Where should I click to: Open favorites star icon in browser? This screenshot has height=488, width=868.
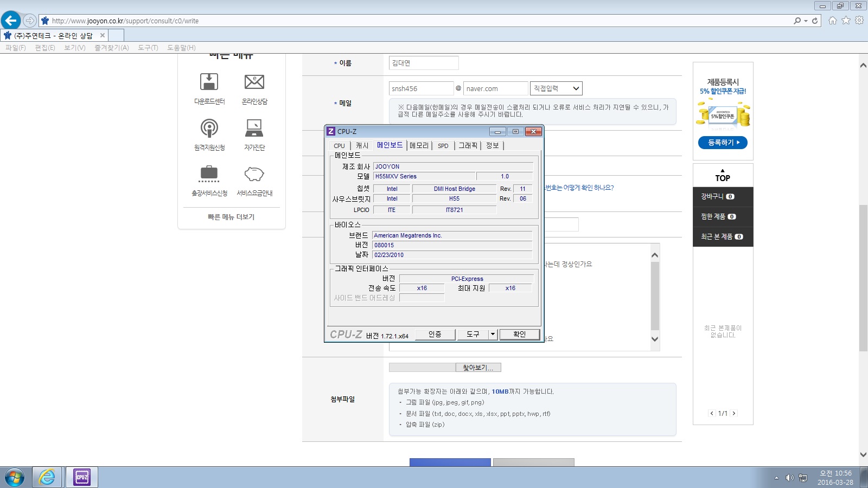[846, 21]
